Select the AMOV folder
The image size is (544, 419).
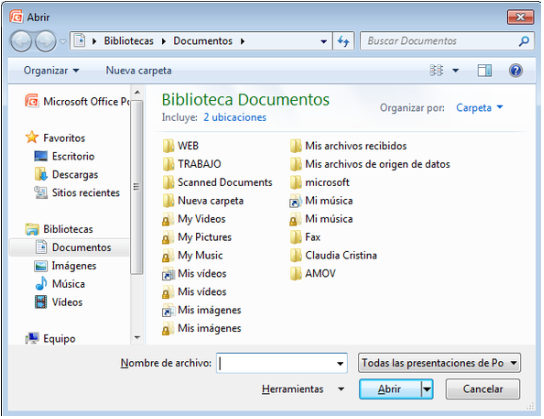[313, 274]
